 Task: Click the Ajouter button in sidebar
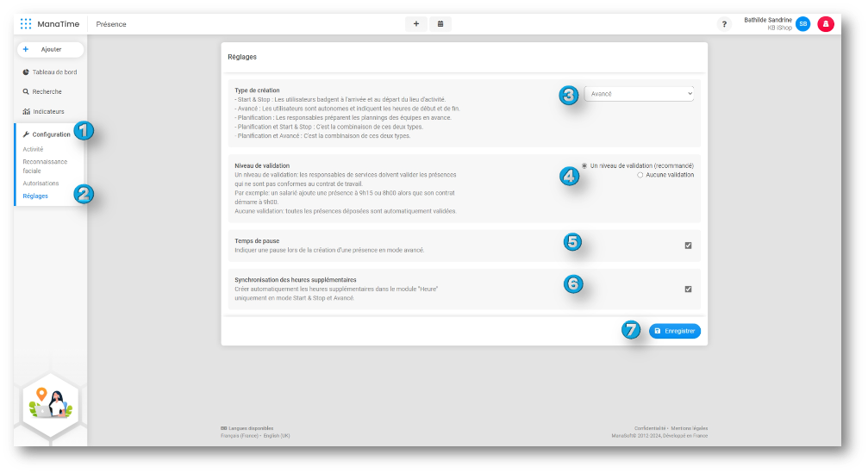click(x=50, y=49)
